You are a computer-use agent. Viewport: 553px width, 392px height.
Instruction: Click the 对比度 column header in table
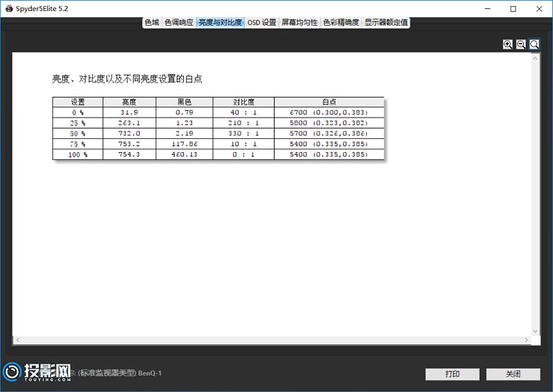[x=243, y=102]
